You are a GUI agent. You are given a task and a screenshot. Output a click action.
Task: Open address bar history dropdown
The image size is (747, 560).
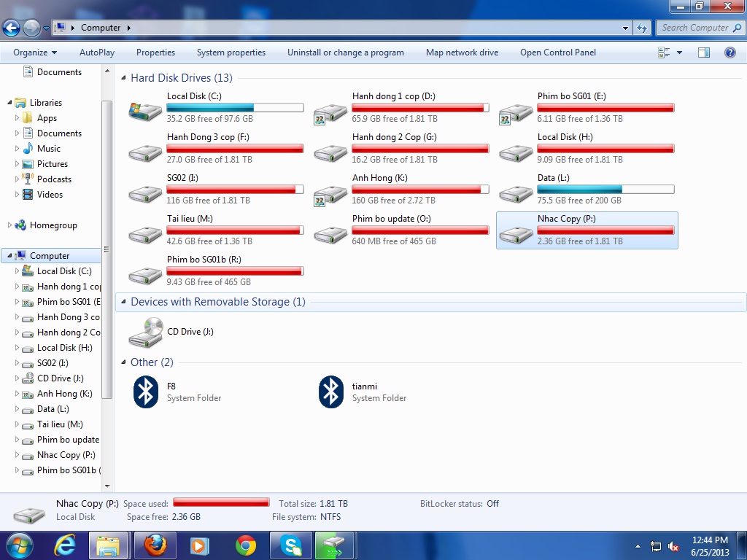625,28
